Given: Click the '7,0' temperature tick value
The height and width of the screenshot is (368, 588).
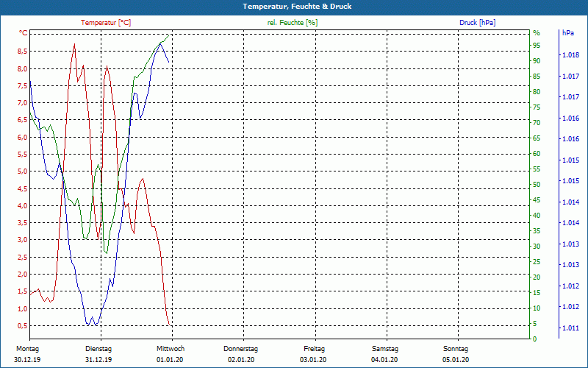Looking at the screenshot, I should (x=23, y=103).
